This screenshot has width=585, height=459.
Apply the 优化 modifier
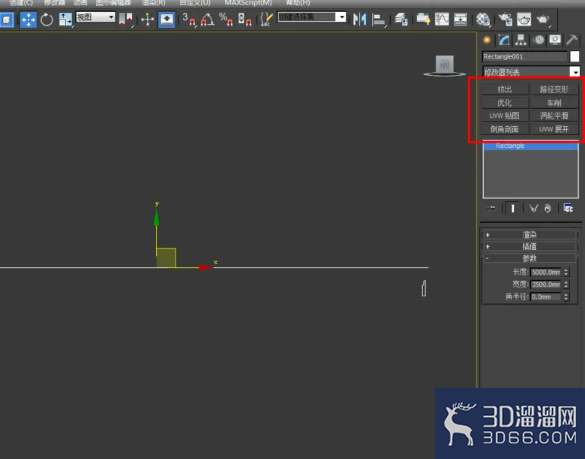[505, 103]
